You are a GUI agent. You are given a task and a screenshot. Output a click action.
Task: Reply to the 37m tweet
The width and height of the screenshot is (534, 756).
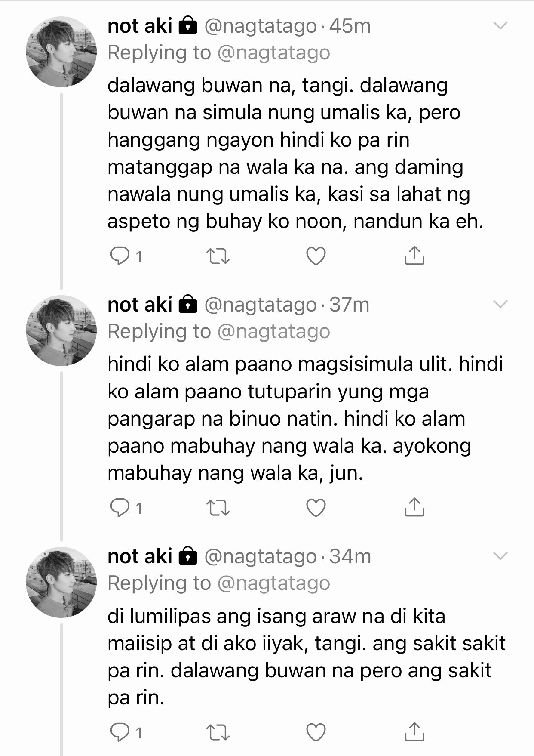(x=120, y=509)
